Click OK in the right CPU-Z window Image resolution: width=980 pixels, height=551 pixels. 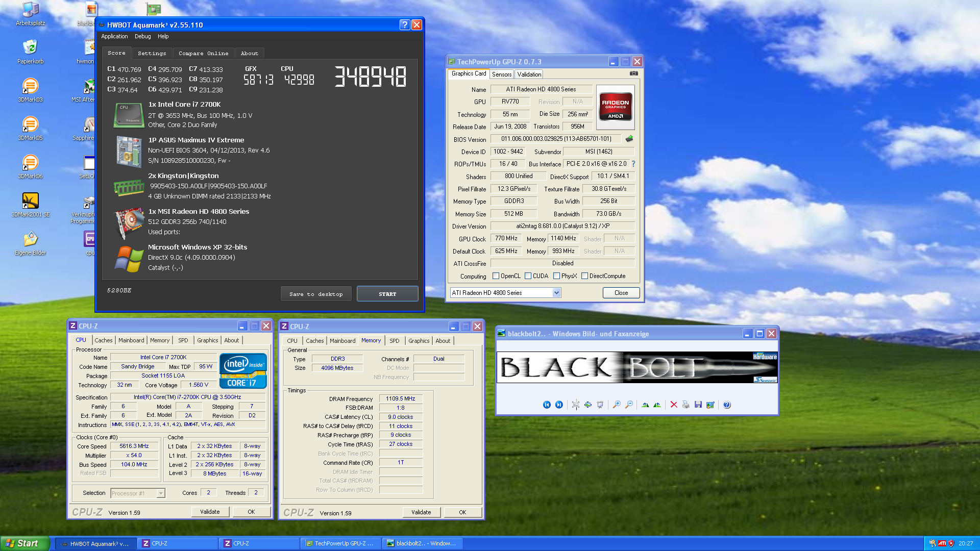tap(462, 512)
